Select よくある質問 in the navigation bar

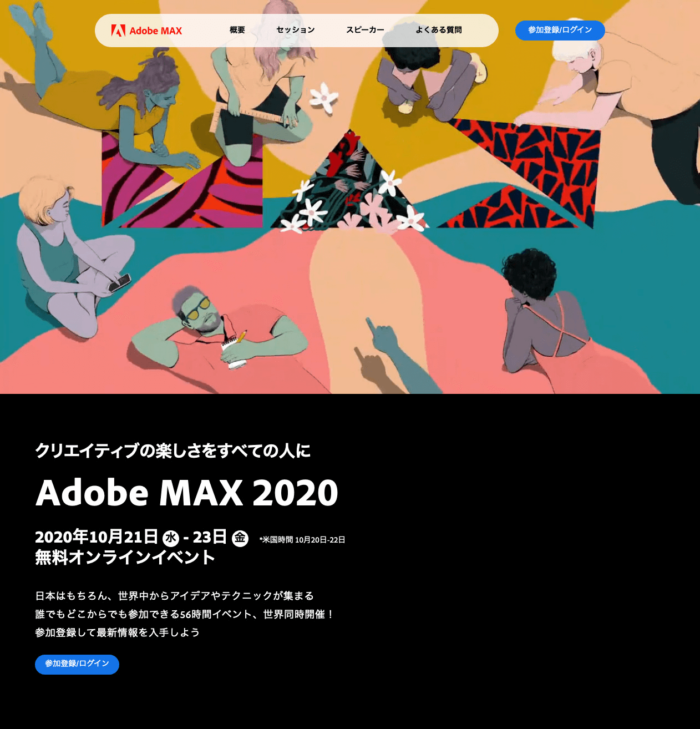click(439, 30)
